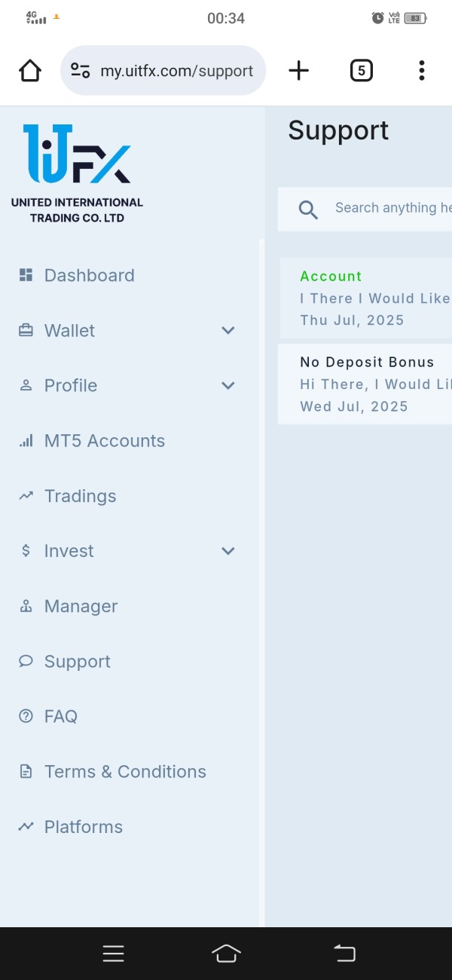The image size is (452, 980).
Task: Tap the browser home icon
Action: point(30,71)
